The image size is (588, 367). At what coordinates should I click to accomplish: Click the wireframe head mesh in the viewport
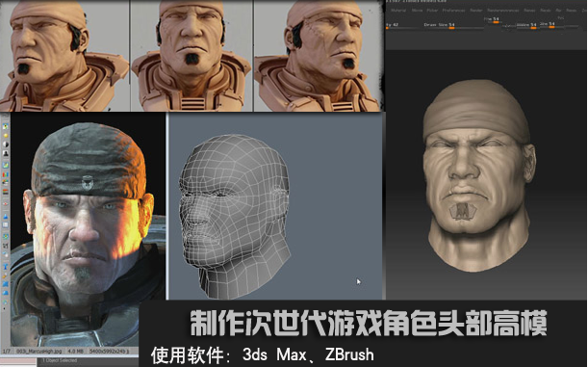point(235,217)
